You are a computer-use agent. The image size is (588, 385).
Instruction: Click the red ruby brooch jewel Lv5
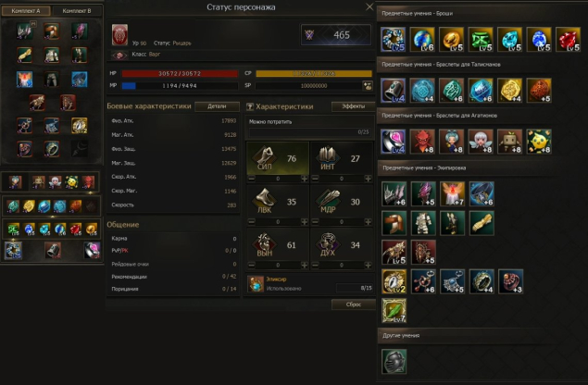[568, 39]
